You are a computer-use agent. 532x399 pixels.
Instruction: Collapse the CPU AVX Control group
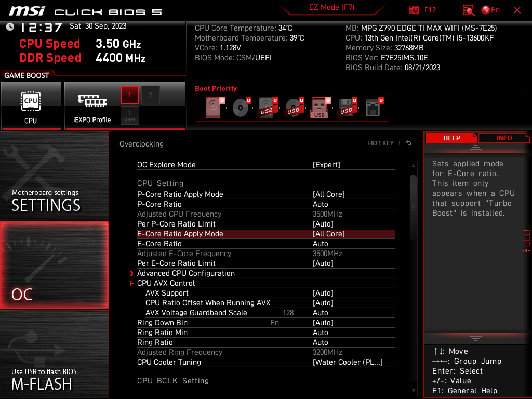pos(132,283)
